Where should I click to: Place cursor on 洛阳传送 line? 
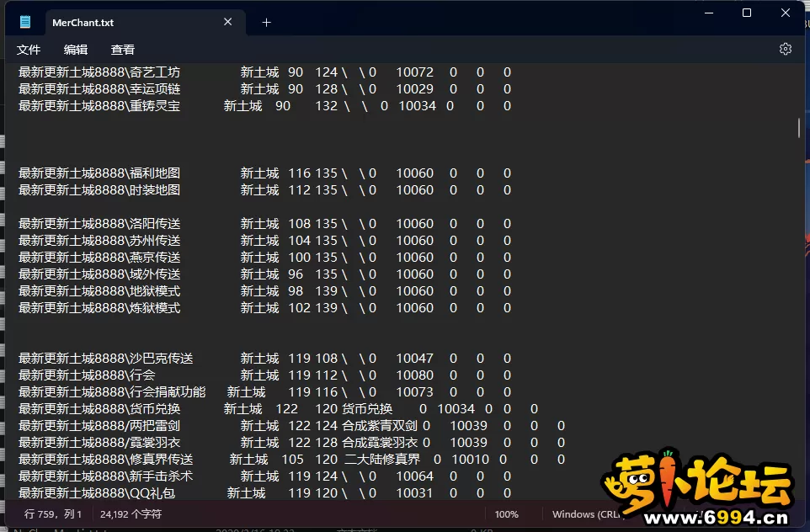(x=265, y=224)
